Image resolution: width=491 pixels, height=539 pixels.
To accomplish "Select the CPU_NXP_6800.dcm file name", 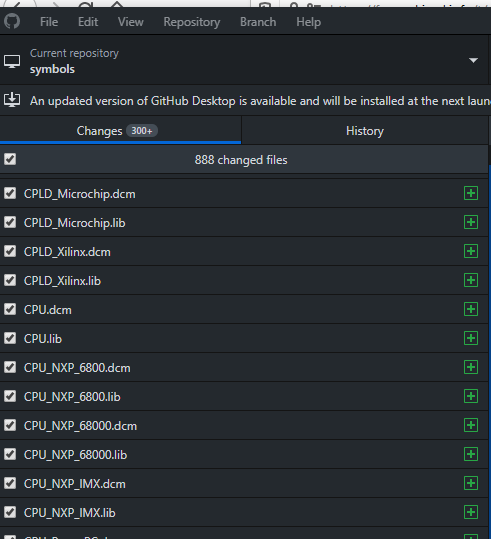I will click(77, 368).
